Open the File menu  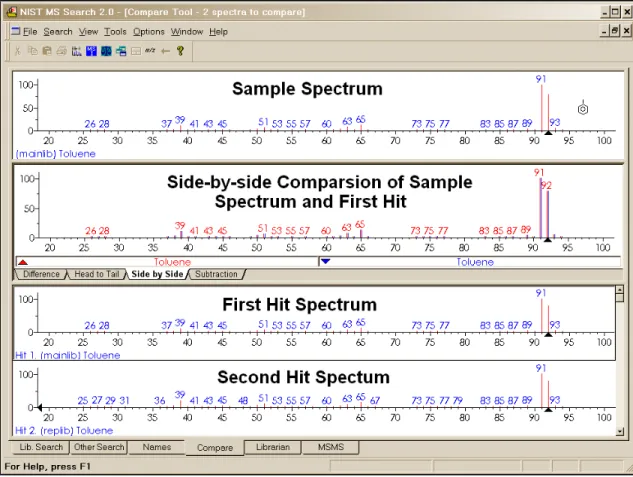pos(30,31)
